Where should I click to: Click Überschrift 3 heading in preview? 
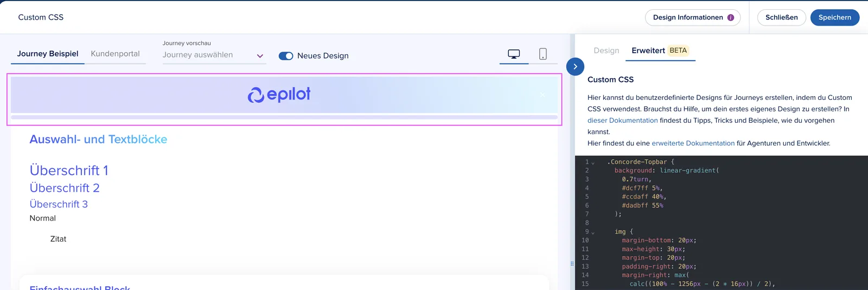click(x=59, y=204)
